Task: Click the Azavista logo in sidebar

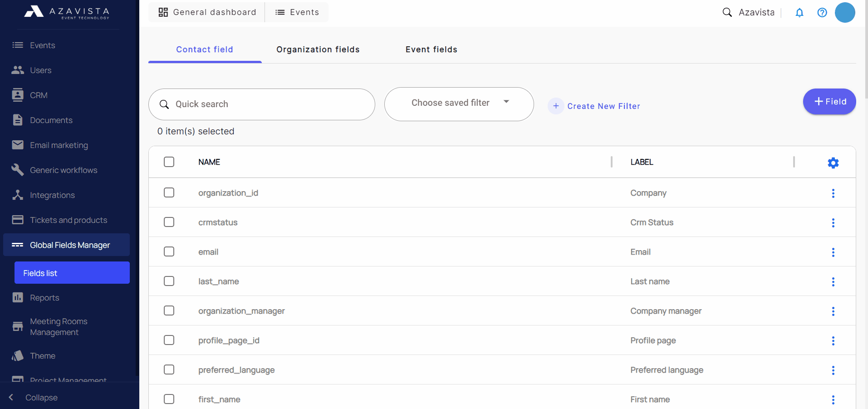Action: point(67,12)
